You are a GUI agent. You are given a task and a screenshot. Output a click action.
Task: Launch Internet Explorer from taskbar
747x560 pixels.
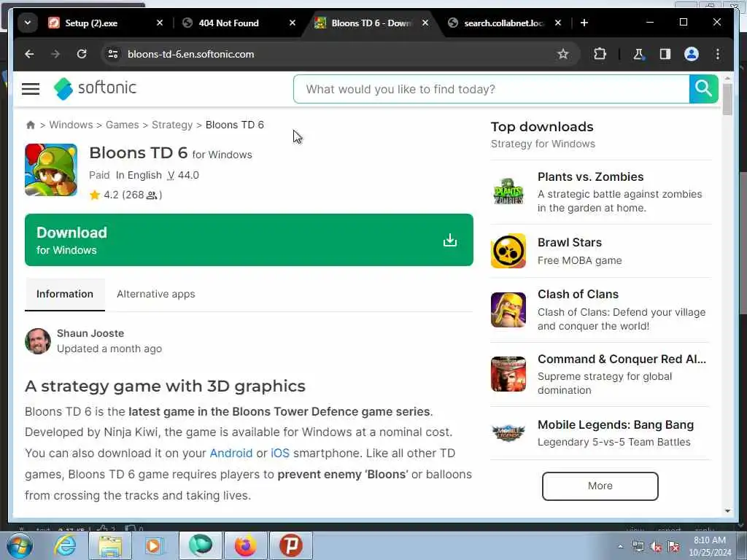click(65, 545)
